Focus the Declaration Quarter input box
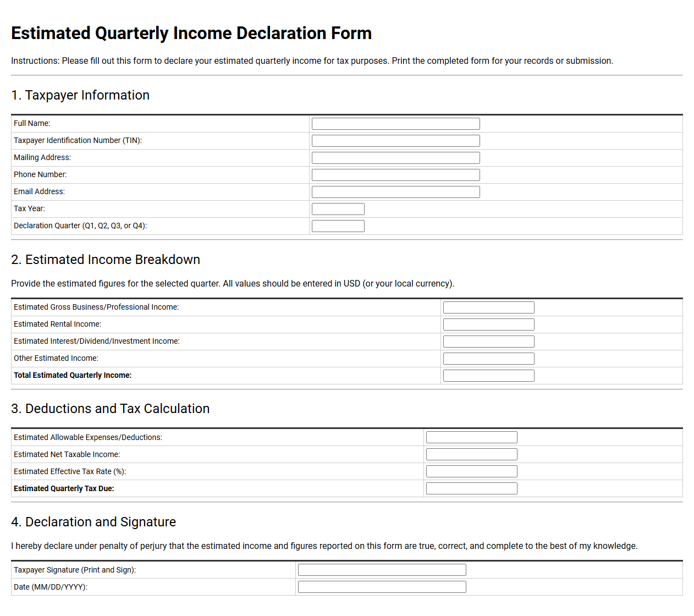The width and height of the screenshot is (694, 616). (x=338, y=226)
